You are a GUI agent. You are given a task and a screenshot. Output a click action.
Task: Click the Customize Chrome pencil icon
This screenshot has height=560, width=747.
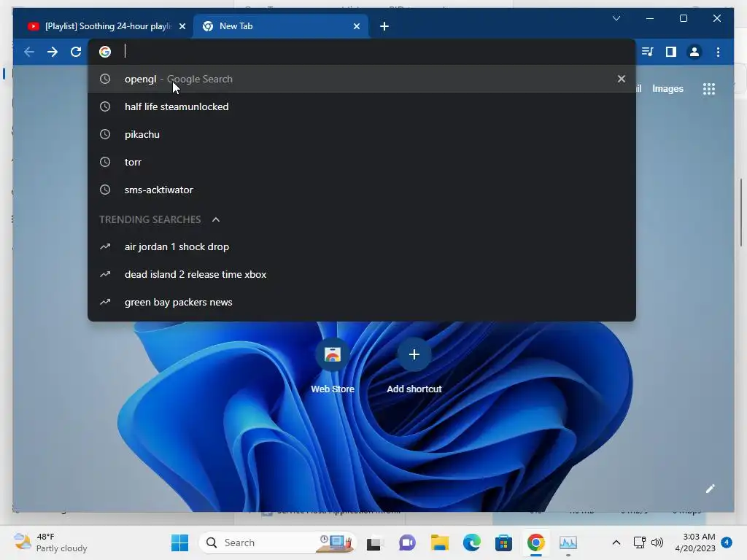tap(710, 489)
